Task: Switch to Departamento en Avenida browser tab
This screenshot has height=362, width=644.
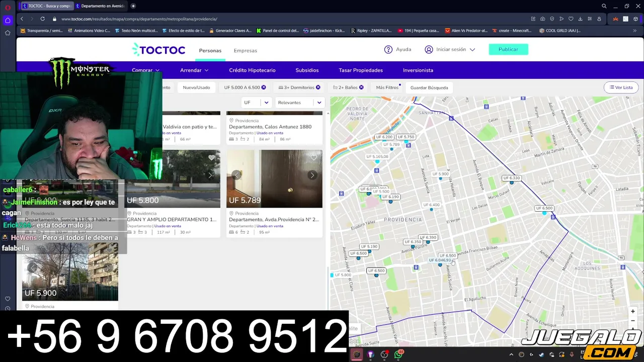Action: (102, 6)
